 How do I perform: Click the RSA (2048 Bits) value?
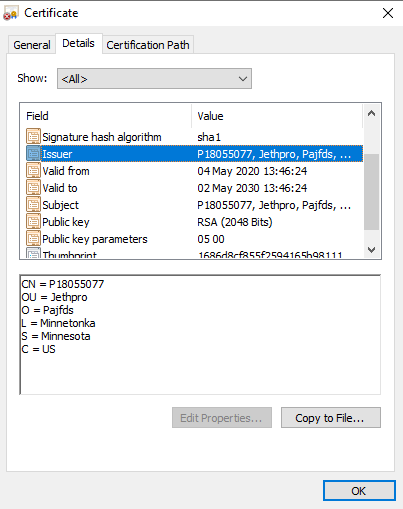235,222
